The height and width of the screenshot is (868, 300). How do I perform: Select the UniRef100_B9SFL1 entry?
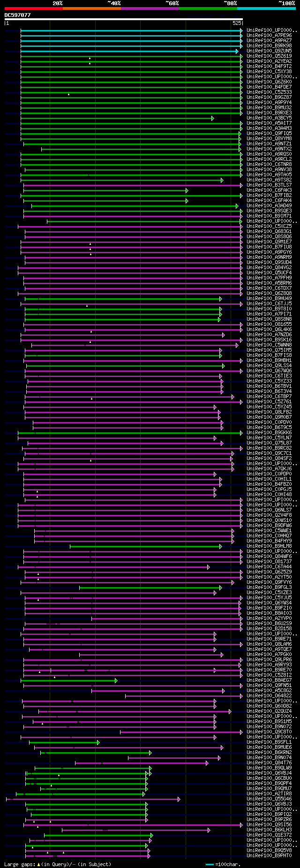[269, 742]
